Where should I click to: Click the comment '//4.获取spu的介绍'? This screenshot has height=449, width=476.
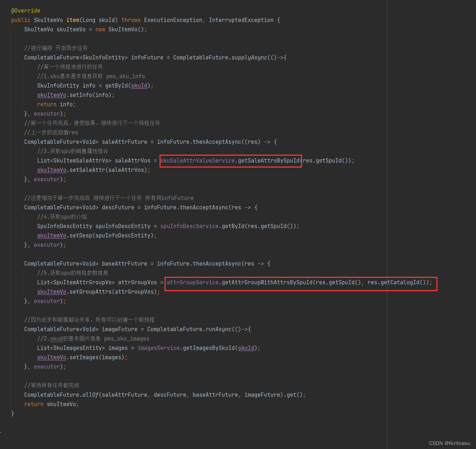pos(62,217)
